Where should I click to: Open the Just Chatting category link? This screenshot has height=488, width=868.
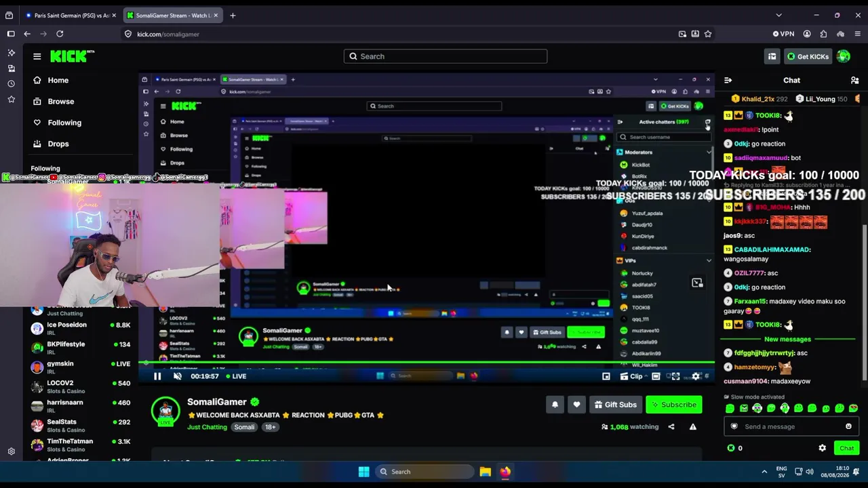[x=208, y=427]
